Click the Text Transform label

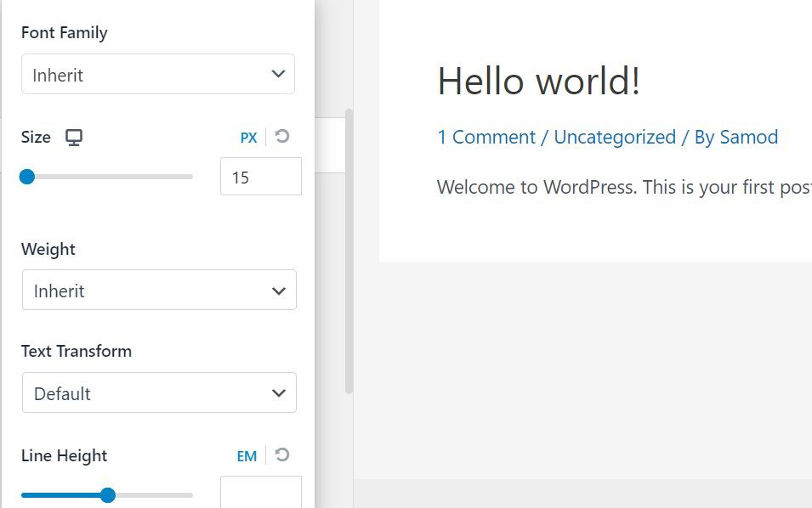tap(77, 351)
